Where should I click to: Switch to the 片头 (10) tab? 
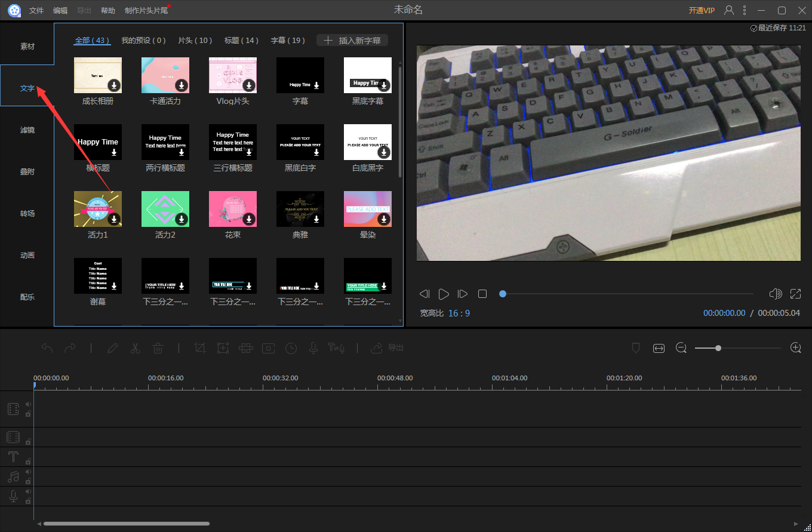(x=195, y=41)
